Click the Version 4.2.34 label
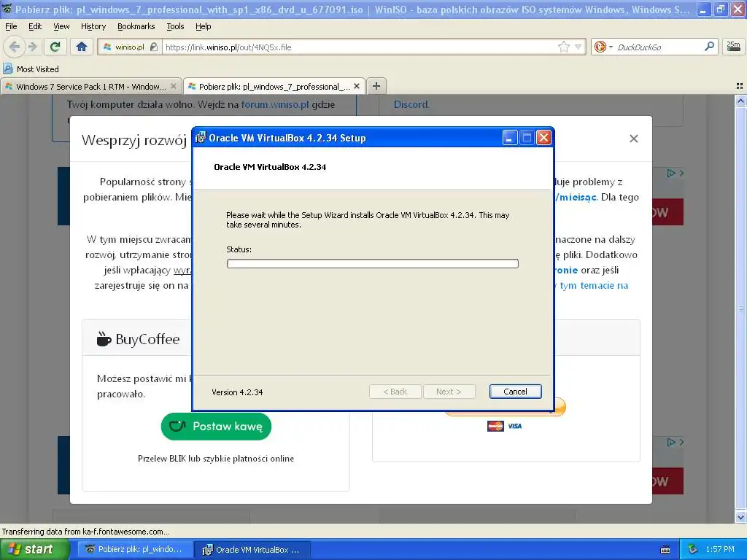Viewport: 747px width, 560px height. (237, 392)
